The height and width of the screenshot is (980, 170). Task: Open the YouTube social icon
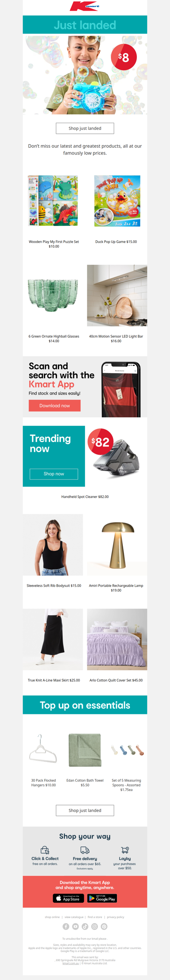[75, 927]
